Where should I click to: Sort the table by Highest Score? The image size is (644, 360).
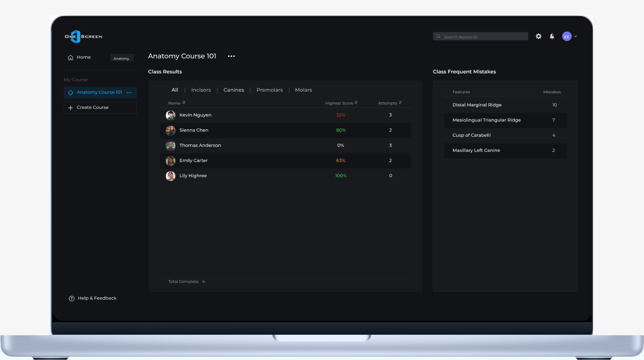341,103
